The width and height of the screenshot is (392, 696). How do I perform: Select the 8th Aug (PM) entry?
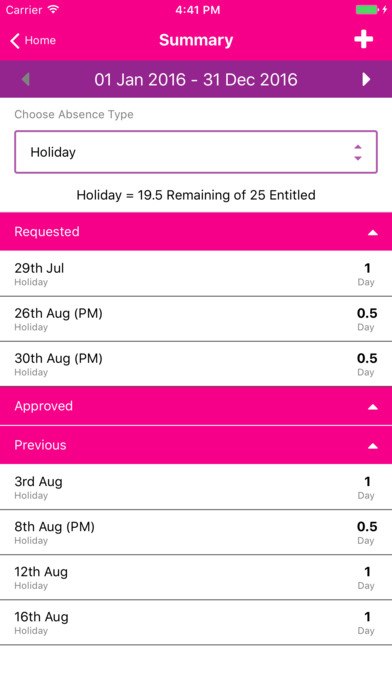point(196,532)
